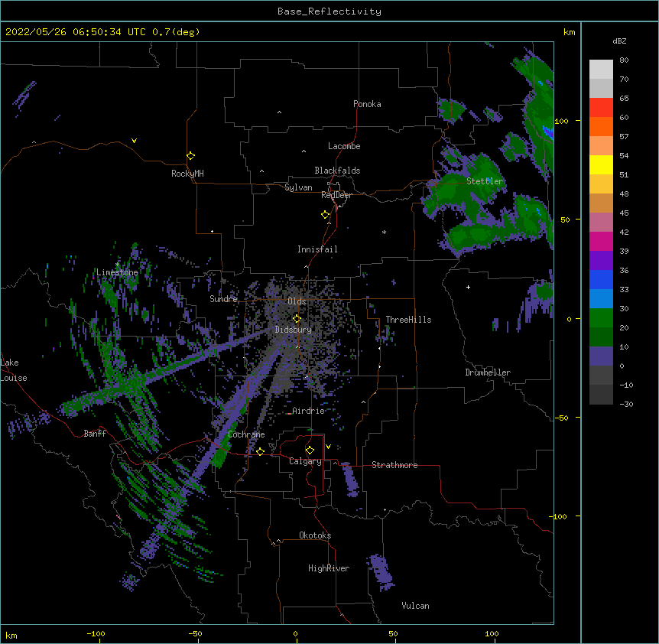Click the Olds label

(x=297, y=301)
